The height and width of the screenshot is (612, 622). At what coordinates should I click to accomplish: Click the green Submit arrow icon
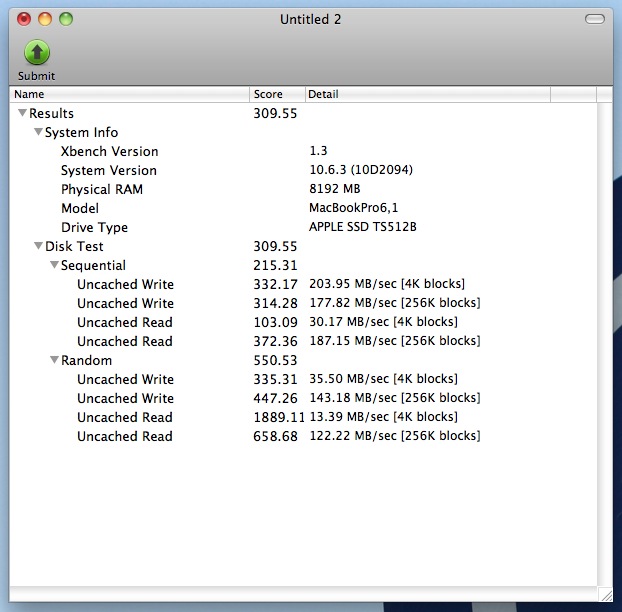click(x=37, y=52)
